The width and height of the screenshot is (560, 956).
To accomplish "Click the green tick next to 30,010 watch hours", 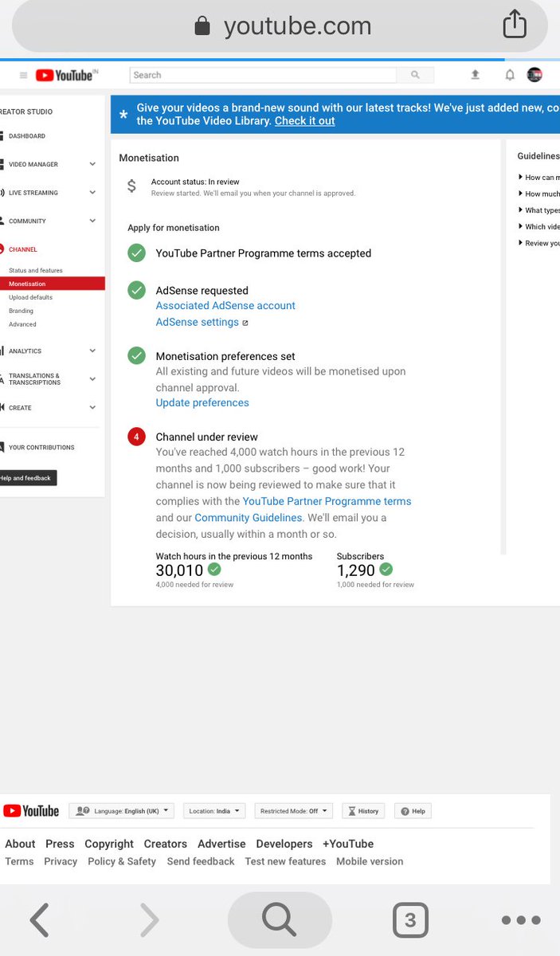I will pyautogui.click(x=214, y=570).
